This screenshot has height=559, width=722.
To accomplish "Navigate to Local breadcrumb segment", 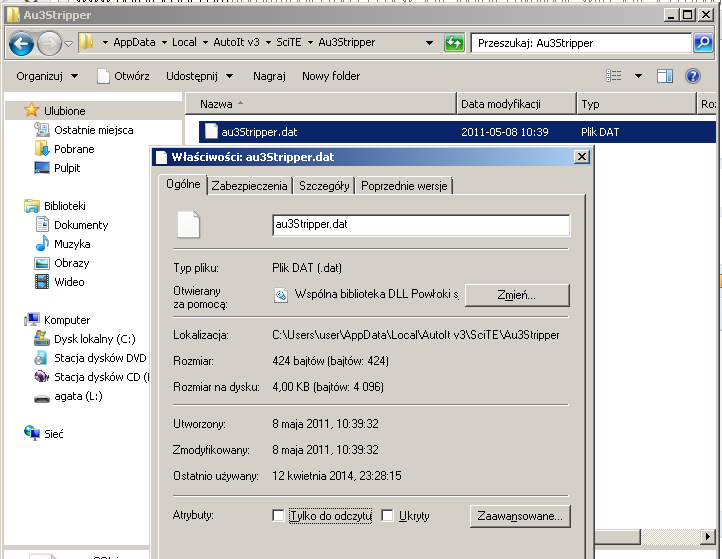I will (x=184, y=42).
